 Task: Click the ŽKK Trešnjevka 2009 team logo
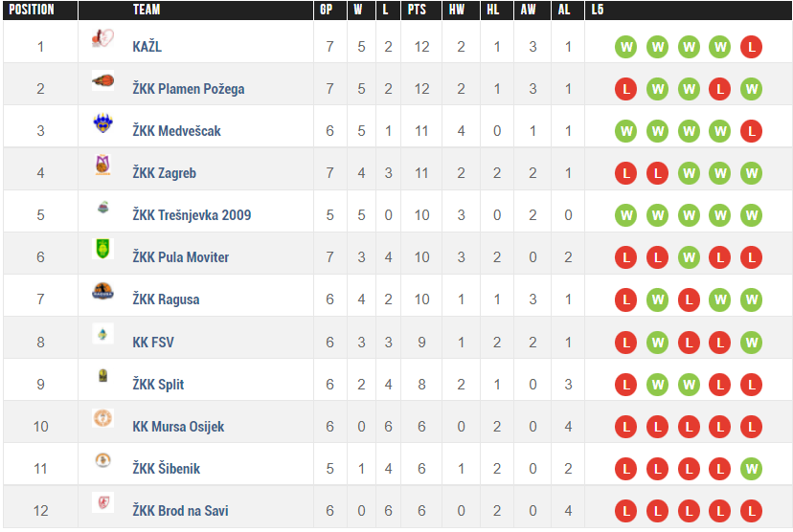click(x=102, y=208)
